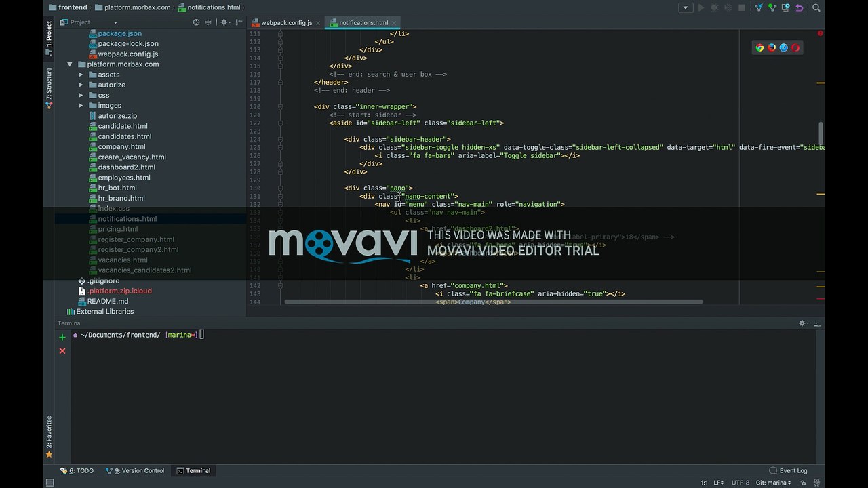This screenshot has height=488, width=868.
Task: Open in Opera browser icon
Action: (x=795, y=47)
